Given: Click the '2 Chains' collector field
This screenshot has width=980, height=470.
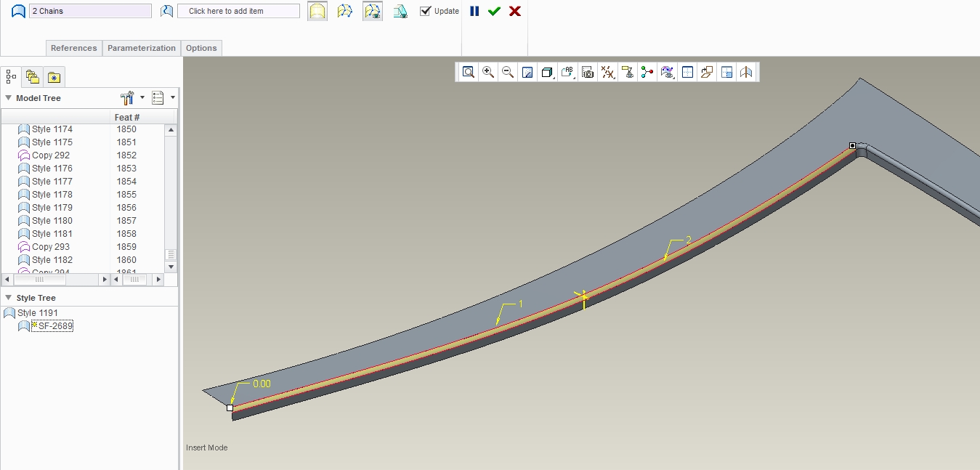Looking at the screenshot, I should [91, 11].
